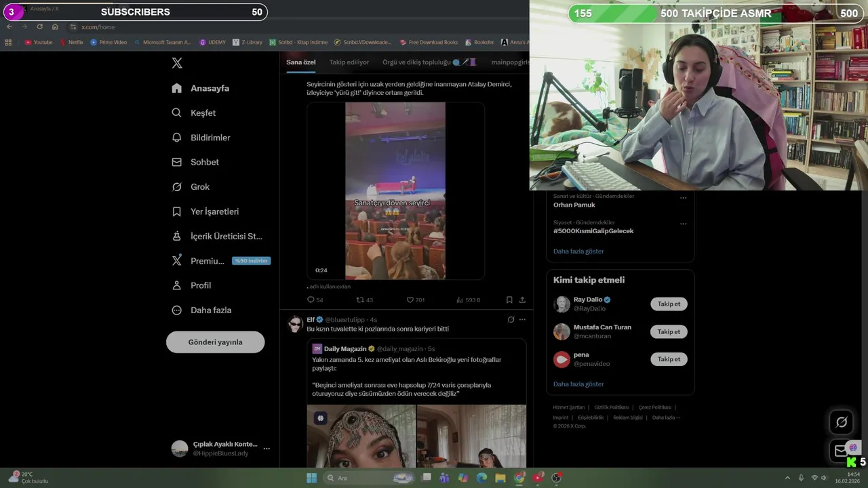
Task: Show hidden system tray icons
Action: pyautogui.click(x=787, y=478)
